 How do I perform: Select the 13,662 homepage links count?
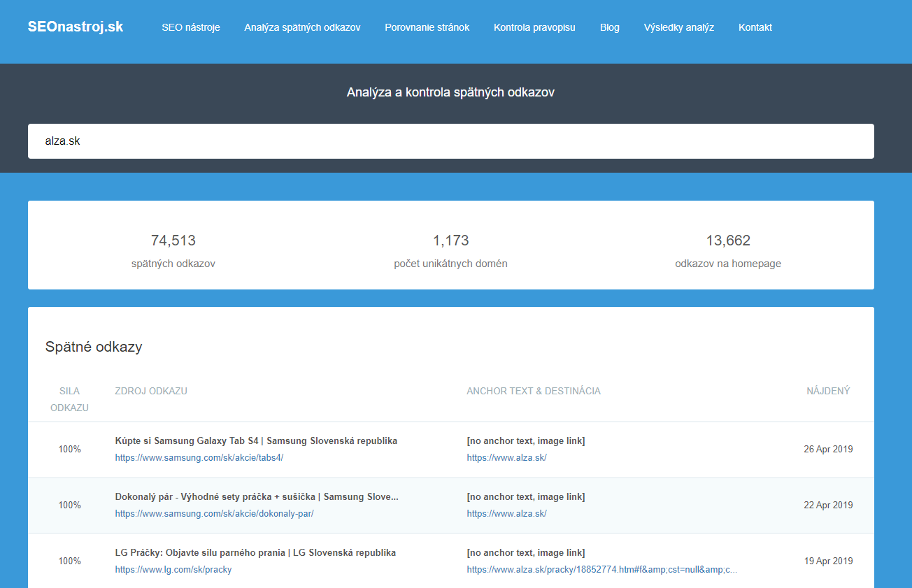point(728,241)
